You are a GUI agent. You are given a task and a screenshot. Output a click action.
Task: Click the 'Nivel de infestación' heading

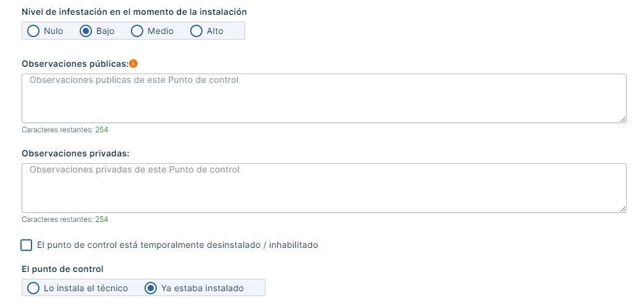tap(134, 12)
